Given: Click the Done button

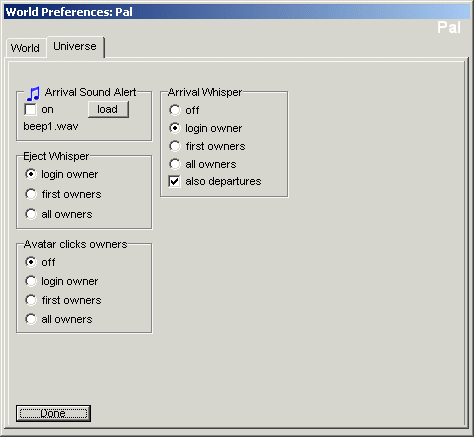Looking at the screenshot, I should pyautogui.click(x=53, y=413).
